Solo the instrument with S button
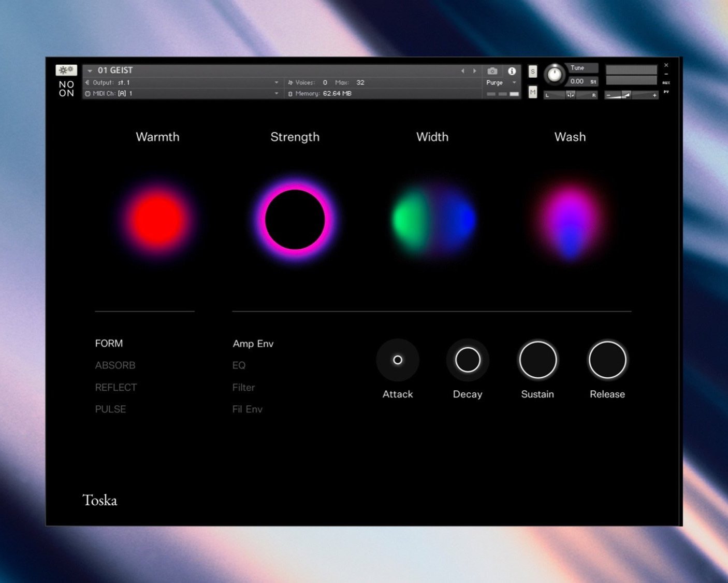 tap(532, 72)
